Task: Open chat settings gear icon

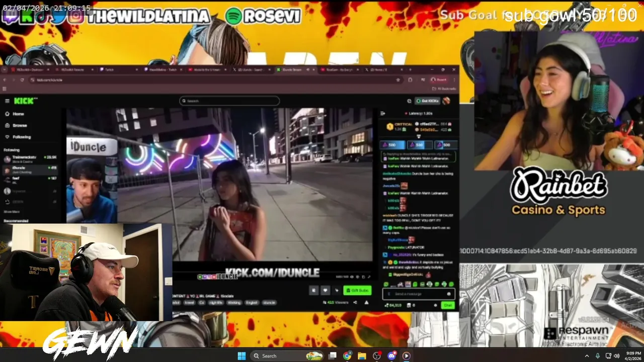Action: coord(435,305)
